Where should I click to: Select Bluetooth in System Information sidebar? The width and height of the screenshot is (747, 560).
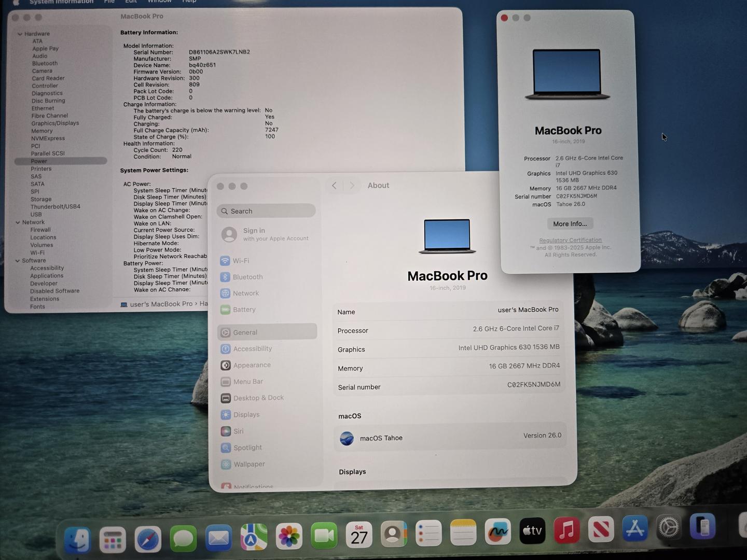coord(45,64)
